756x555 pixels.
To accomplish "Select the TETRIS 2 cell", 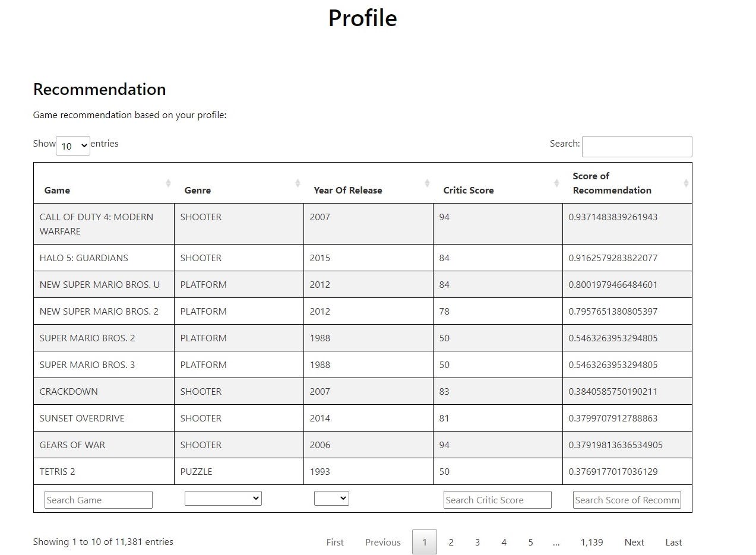I will pos(104,471).
